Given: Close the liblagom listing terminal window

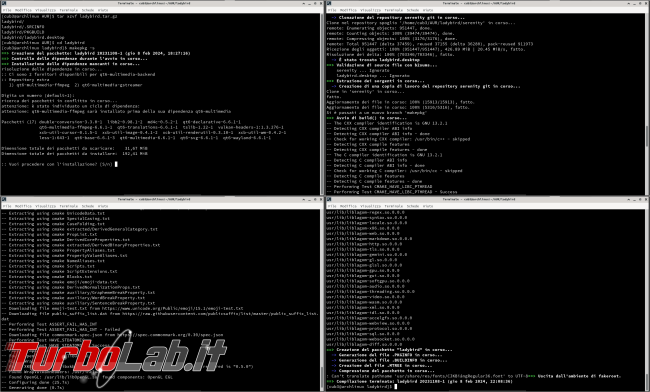Looking at the screenshot, I should 646,199.
